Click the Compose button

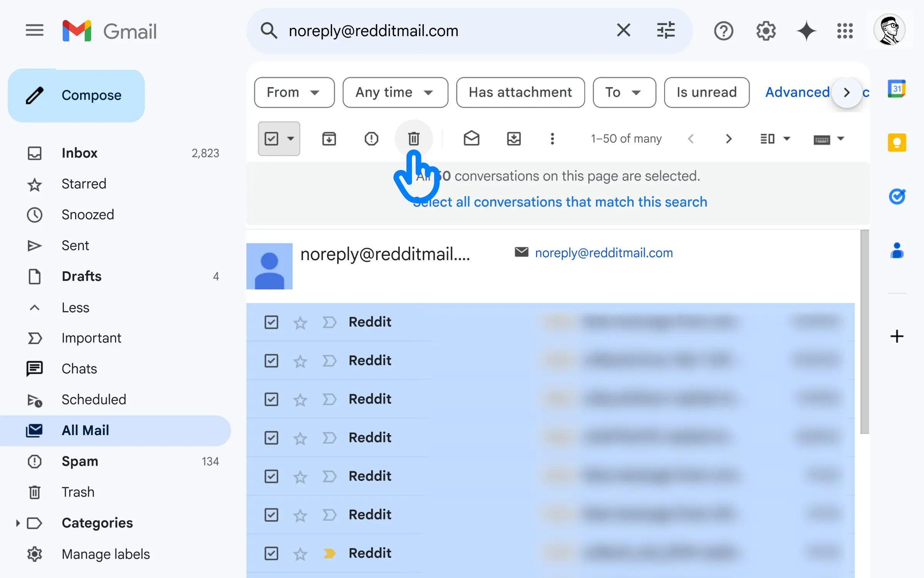pos(76,96)
